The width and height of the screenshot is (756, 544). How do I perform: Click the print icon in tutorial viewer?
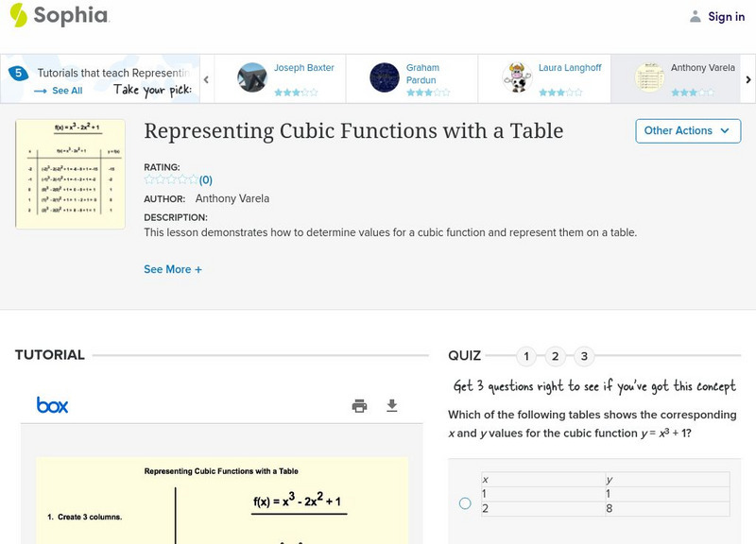click(x=359, y=406)
